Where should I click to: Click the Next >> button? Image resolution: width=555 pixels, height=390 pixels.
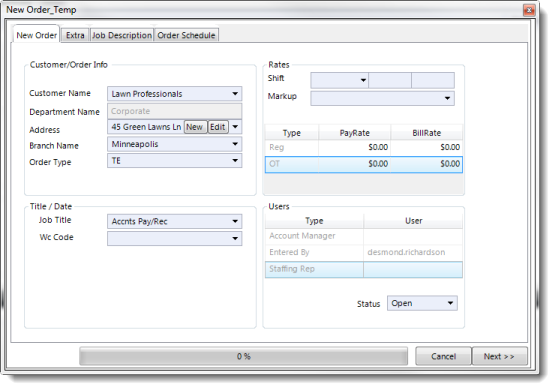pos(499,356)
